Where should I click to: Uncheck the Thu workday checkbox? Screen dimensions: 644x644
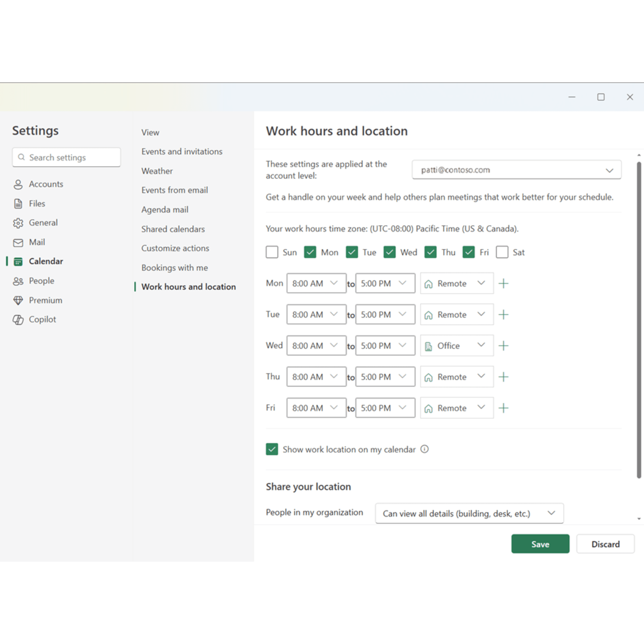click(430, 252)
